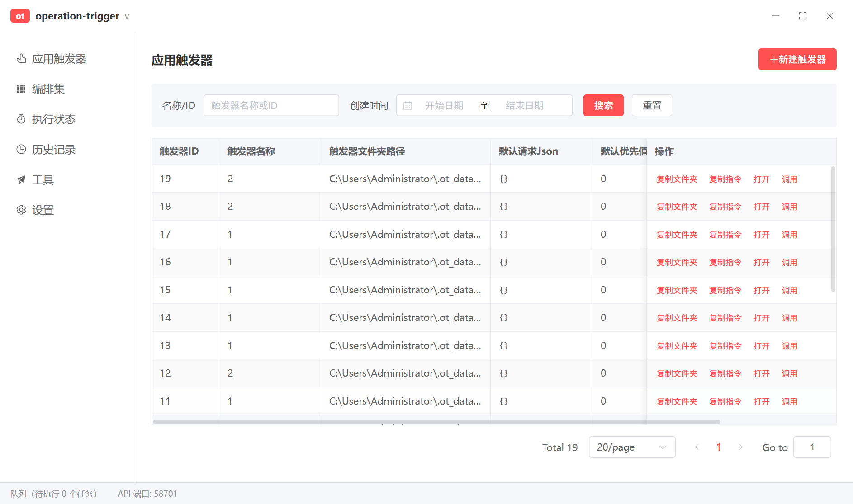
Task: Click the paper plane icon beside 工具
Action: 21,180
